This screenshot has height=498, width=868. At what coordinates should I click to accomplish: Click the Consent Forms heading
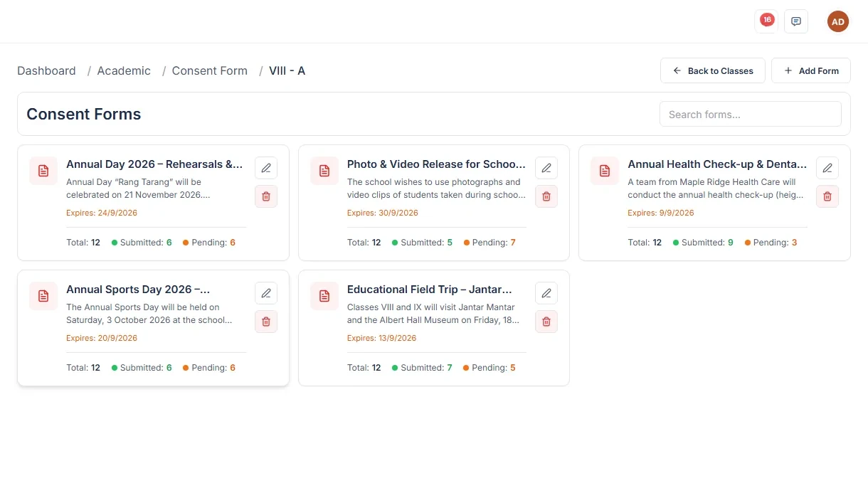click(x=84, y=114)
